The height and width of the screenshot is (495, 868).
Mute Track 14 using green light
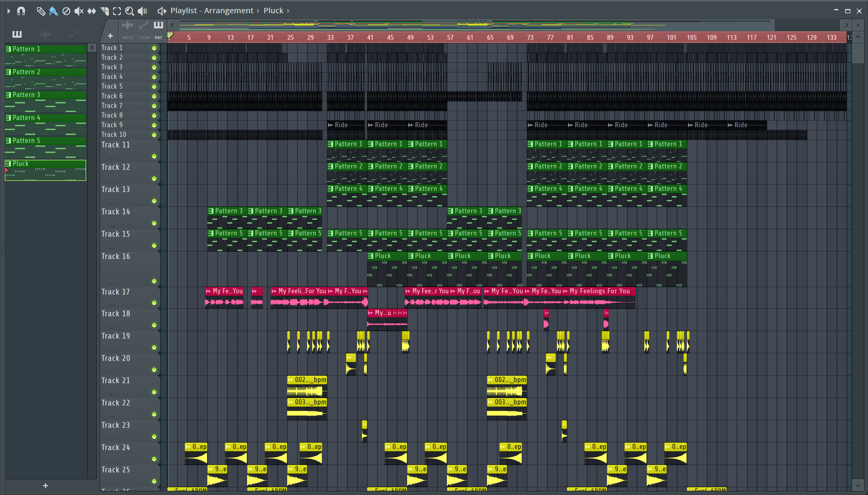154,223
